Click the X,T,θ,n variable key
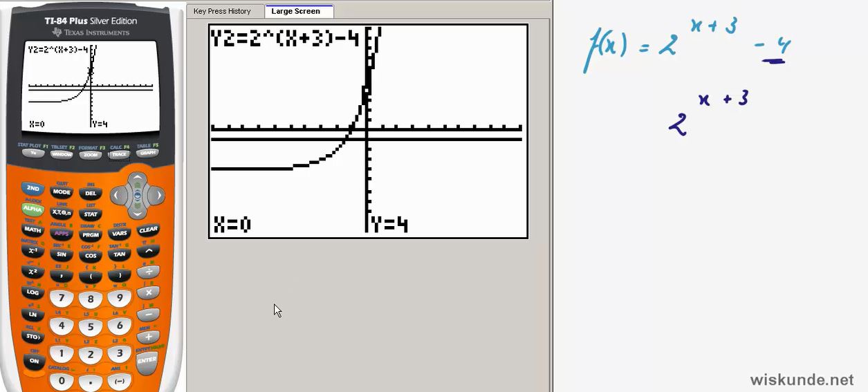The height and width of the screenshot is (392, 868). pos(62,212)
